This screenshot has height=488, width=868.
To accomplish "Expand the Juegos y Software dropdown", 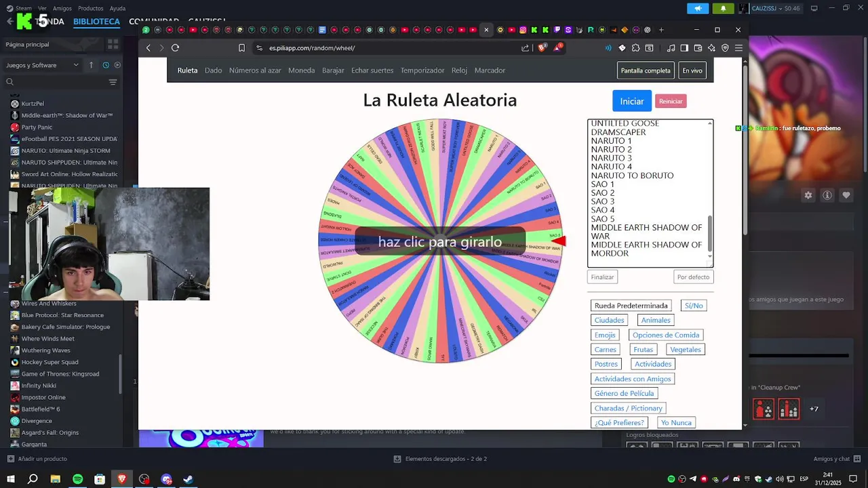I will click(43, 65).
